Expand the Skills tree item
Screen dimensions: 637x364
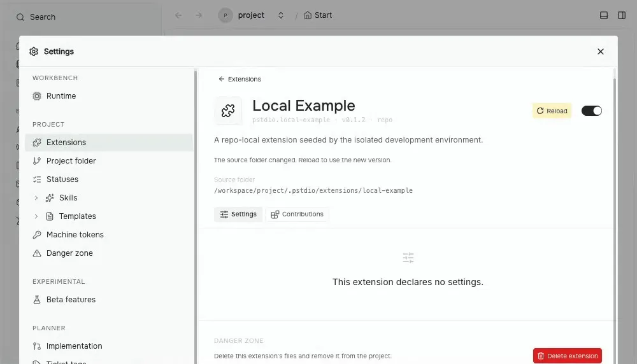point(36,198)
